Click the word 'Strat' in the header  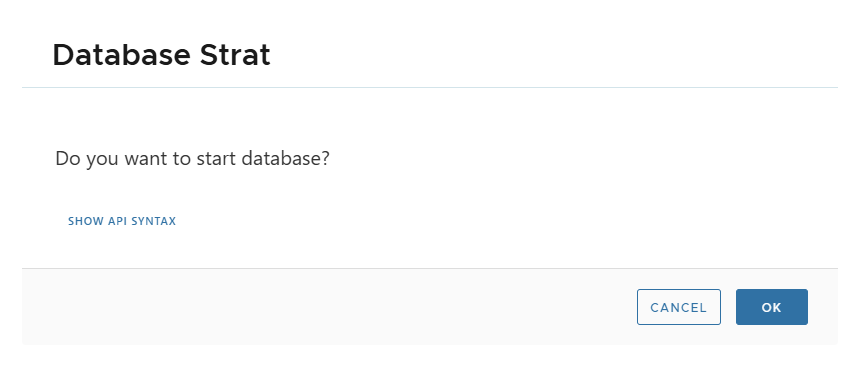pyautogui.click(x=235, y=55)
